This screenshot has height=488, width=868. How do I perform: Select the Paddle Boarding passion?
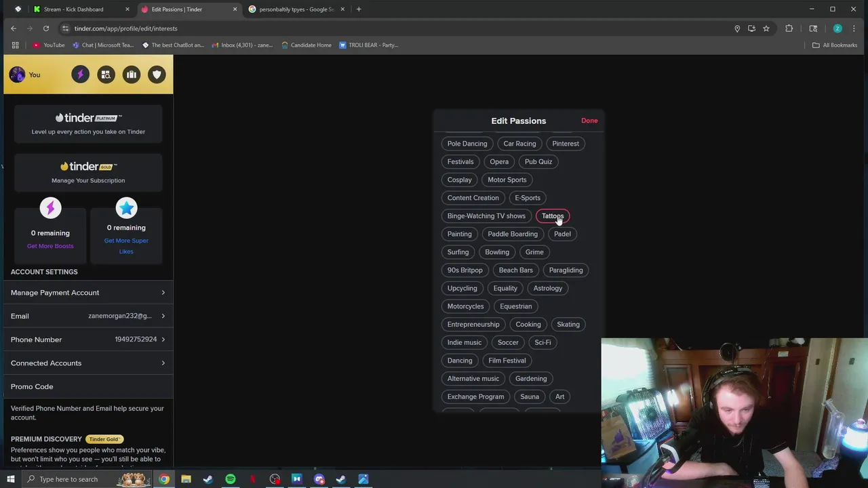click(513, 234)
